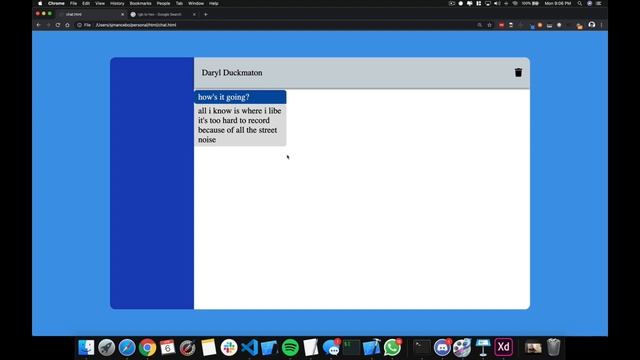
Task: Open the People menu
Action: (x=163, y=3)
